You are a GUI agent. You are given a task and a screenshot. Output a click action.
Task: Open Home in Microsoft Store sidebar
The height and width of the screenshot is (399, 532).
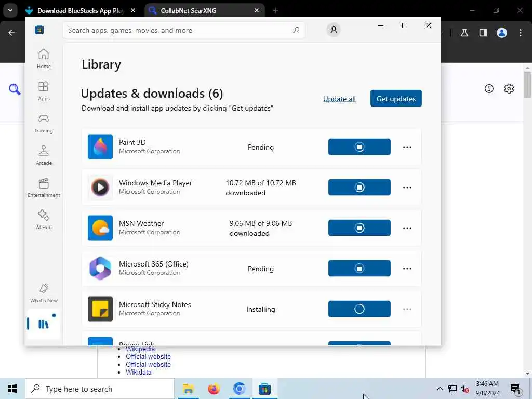pos(44,59)
